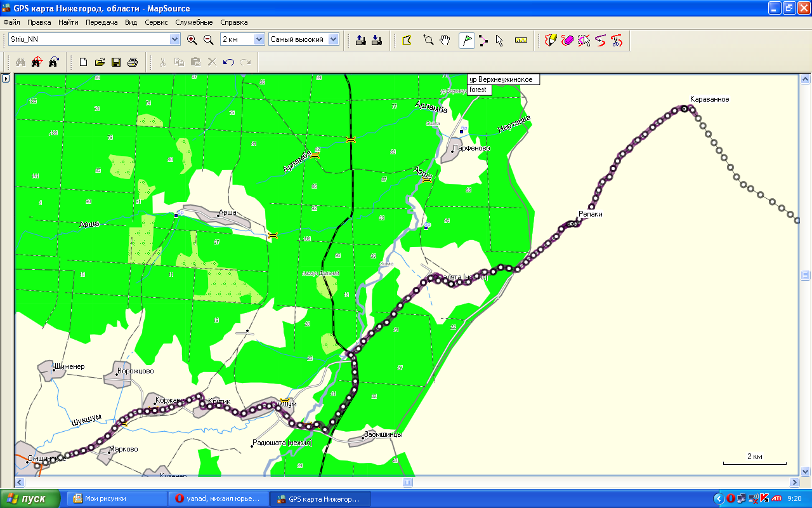Click the Заомшинцы village label

[x=383, y=434]
